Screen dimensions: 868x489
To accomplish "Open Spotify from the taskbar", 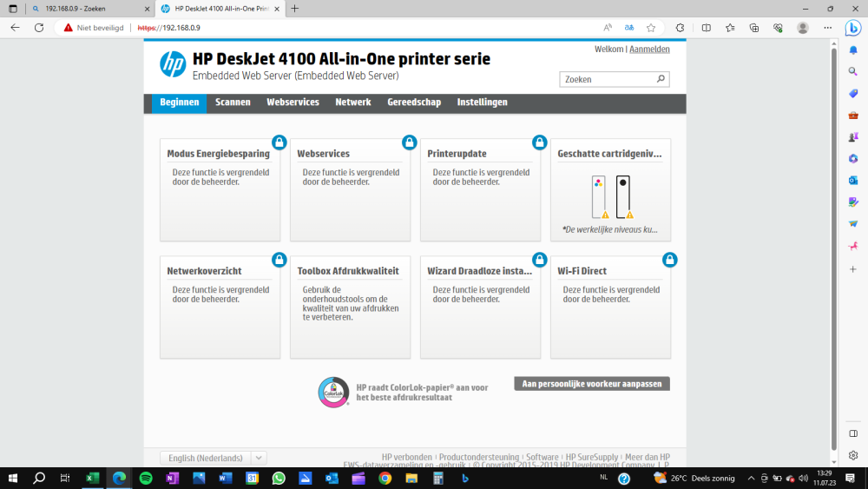I will tap(146, 478).
